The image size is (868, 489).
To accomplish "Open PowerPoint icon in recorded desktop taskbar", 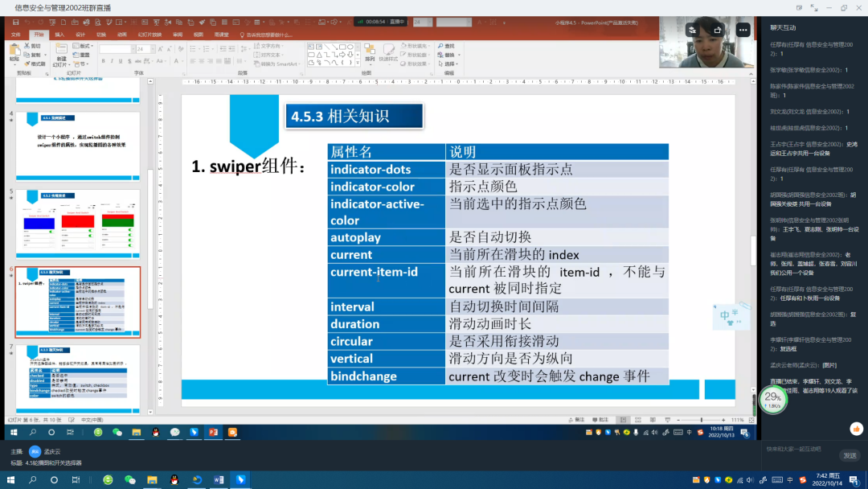I will (213, 432).
